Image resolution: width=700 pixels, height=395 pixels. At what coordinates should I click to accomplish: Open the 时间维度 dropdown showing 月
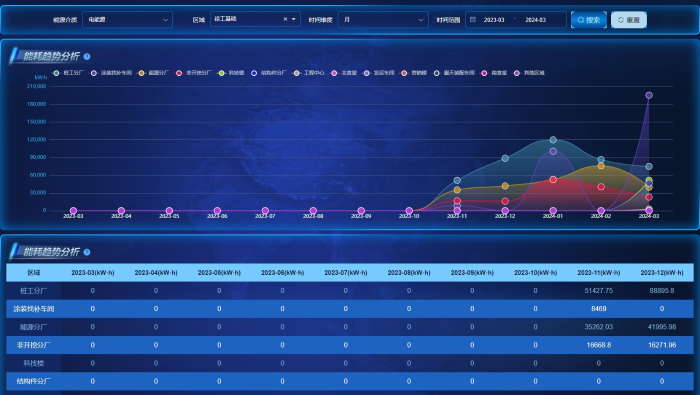coord(383,20)
